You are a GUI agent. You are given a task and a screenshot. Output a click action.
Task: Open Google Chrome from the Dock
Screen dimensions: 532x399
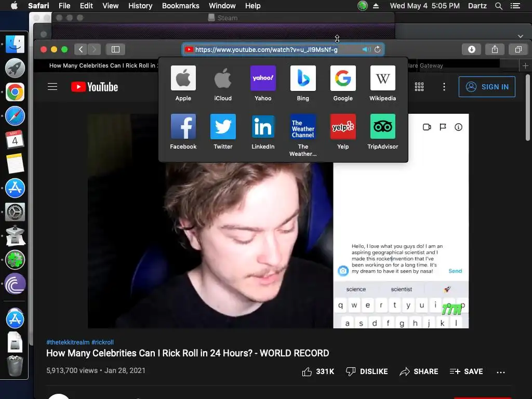coord(15,92)
